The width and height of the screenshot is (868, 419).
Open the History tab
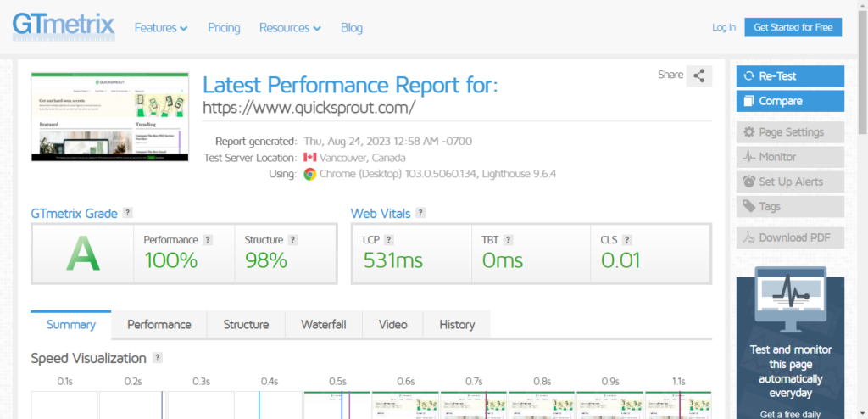457,325
